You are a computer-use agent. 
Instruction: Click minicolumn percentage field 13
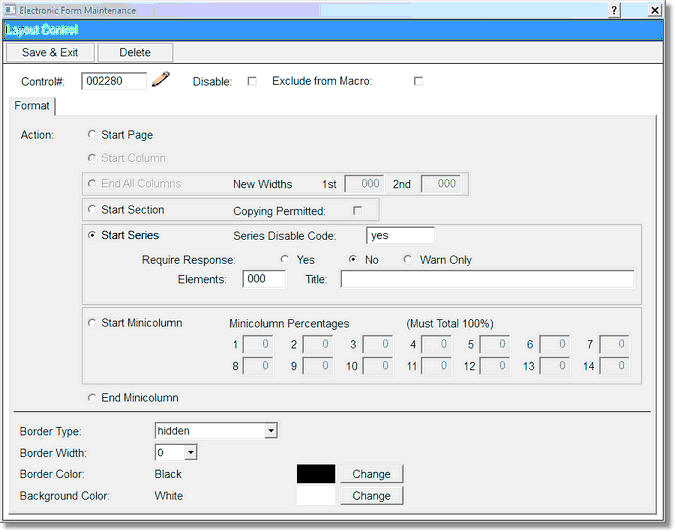click(555, 366)
